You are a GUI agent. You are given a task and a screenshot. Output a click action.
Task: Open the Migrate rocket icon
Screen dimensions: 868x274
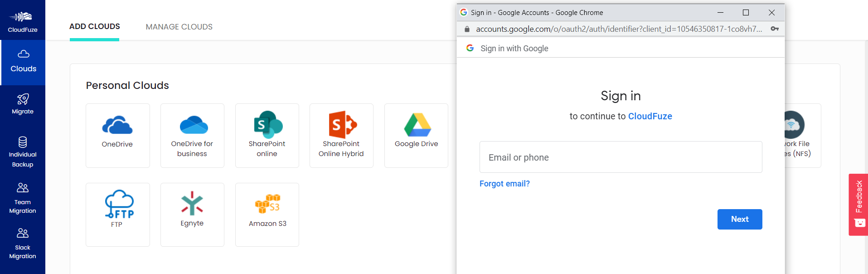tap(23, 99)
